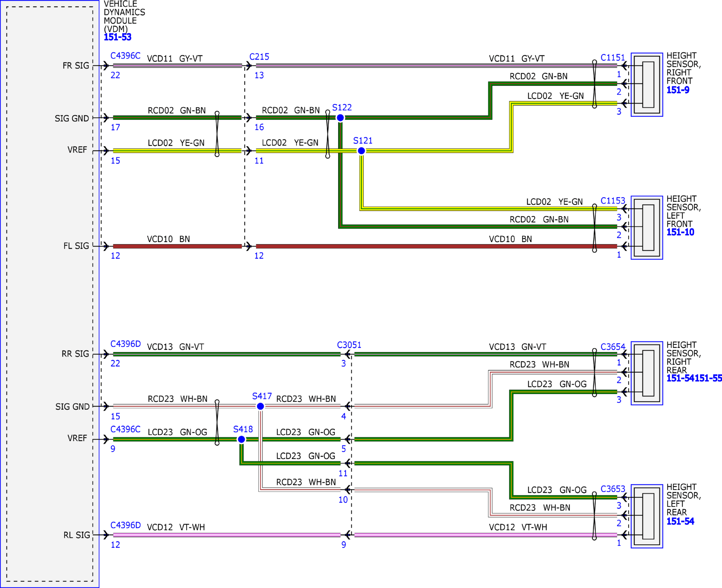Select connector label C215
The height and width of the screenshot is (588, 722).
(259, 57)
